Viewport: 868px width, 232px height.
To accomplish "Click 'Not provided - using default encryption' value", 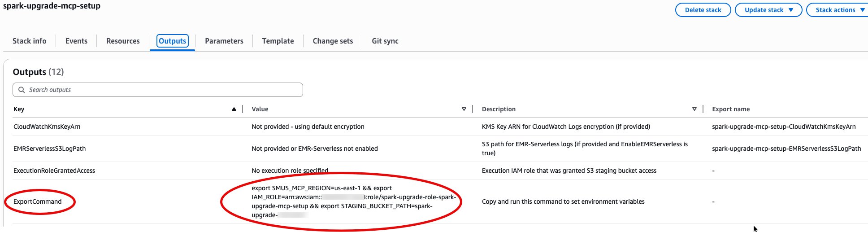I will point(308,127).
